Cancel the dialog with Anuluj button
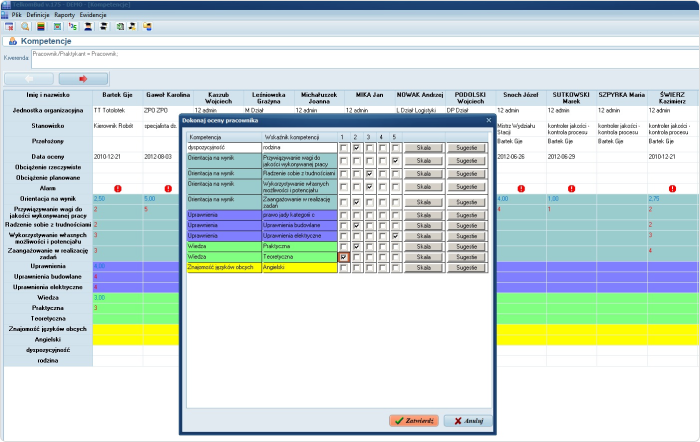The image size is (700, 442). click(468, 421)
